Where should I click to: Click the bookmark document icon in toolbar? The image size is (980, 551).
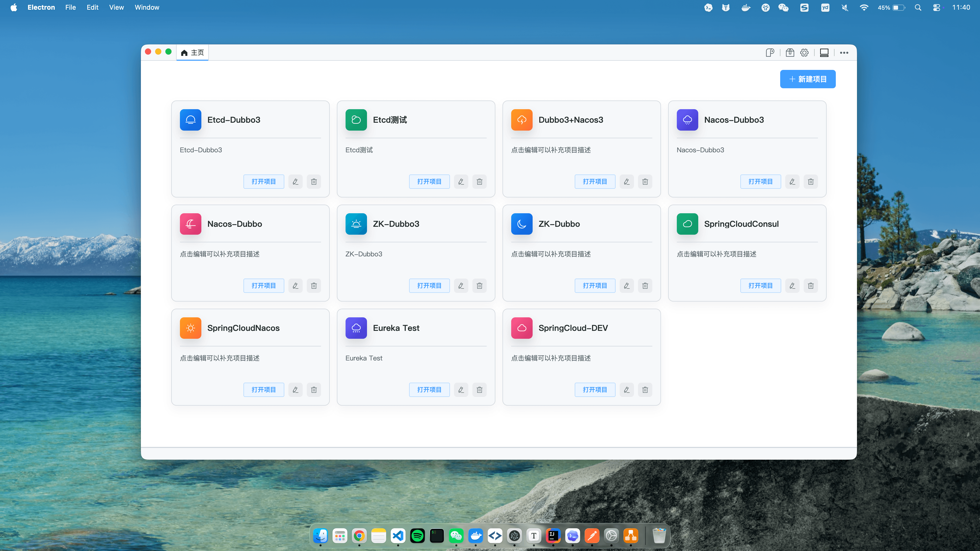770,53
